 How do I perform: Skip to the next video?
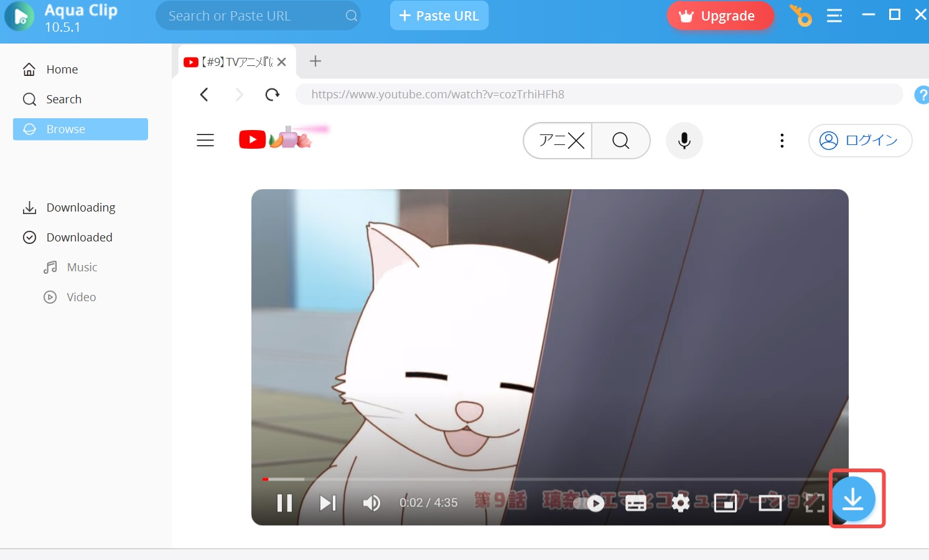328,503
